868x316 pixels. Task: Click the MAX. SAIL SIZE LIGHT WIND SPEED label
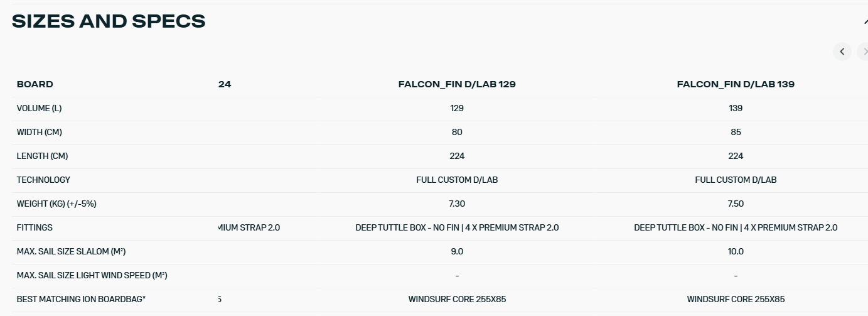pos(92,275)
